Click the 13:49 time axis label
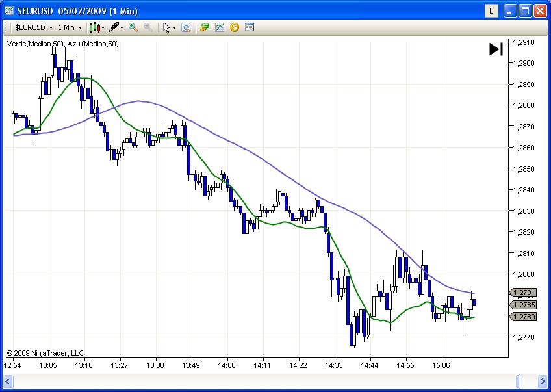The image size is (551, 392). point(191,365)
